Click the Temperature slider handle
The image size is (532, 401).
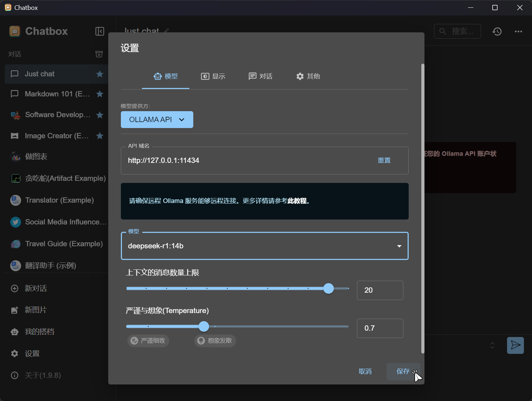click(x=204, y=326)
